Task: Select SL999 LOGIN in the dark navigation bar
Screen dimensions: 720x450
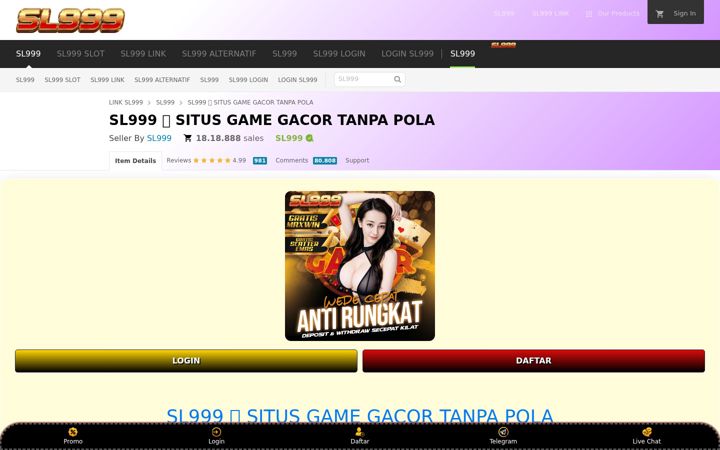Action: 339,54
